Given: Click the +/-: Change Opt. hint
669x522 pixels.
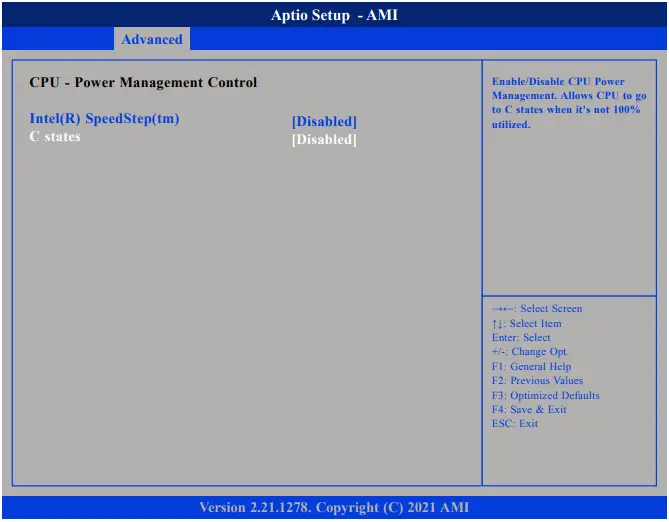Looking at the screenshot, I should point(529,352).
